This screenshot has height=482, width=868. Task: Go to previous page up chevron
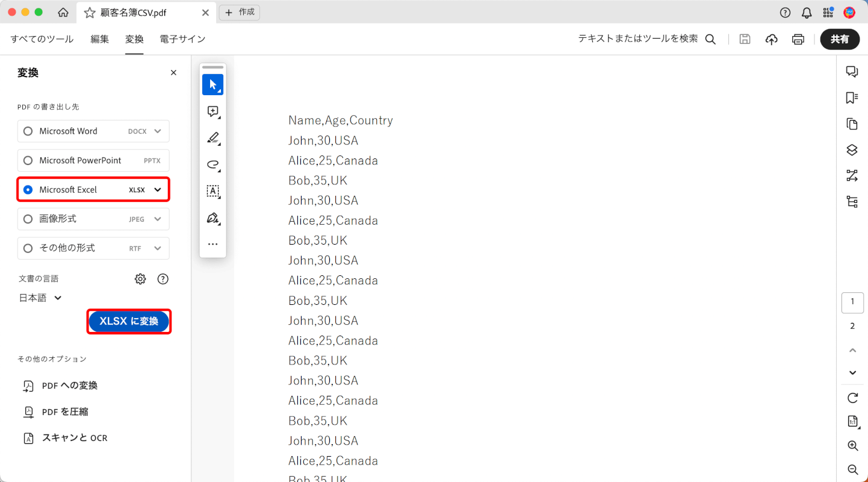pos(852,350)
